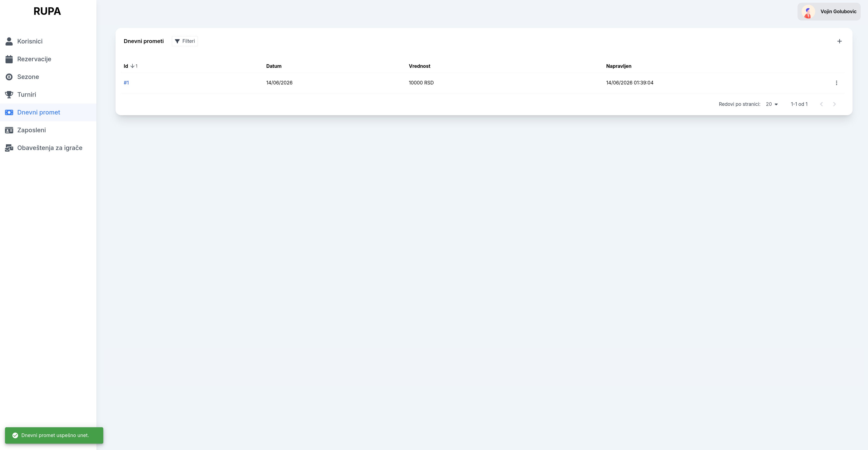Viewport: 868px width, 450px height.
Task: Sort by Vrednost column header
Action: click(419, 66)
